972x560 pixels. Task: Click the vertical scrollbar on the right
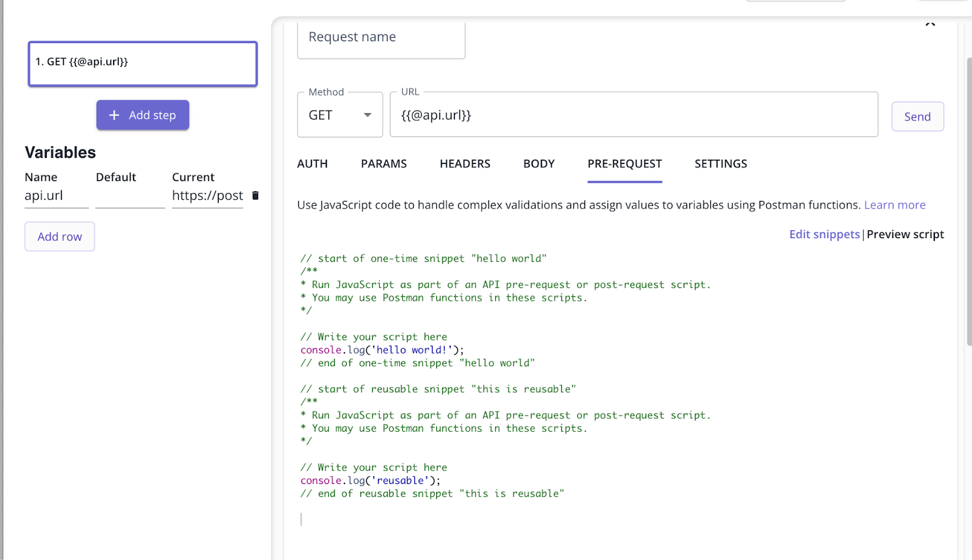pos(968,200)
